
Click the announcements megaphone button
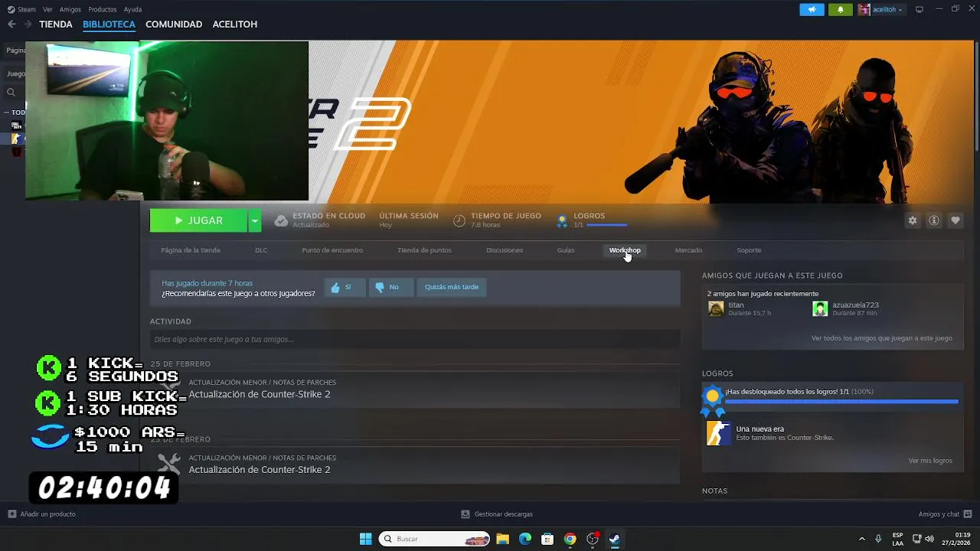tap(812, 9)
